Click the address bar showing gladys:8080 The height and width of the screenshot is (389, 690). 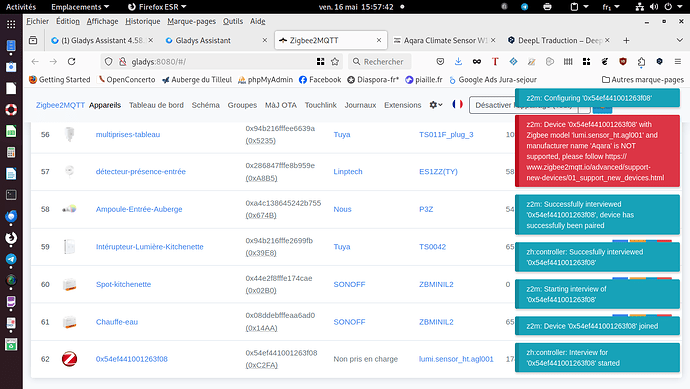[220, 62]
